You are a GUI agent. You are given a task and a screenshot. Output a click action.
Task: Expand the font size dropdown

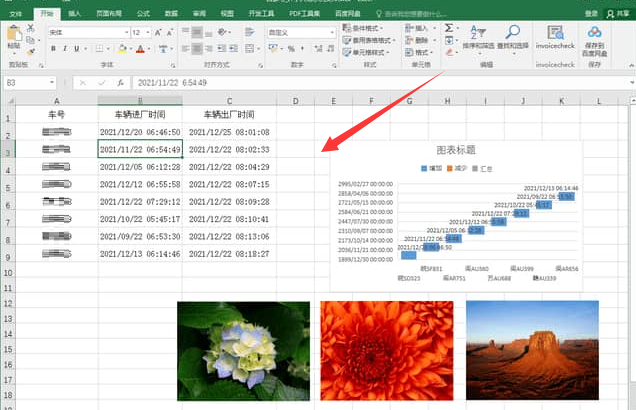tap(149, 32)
